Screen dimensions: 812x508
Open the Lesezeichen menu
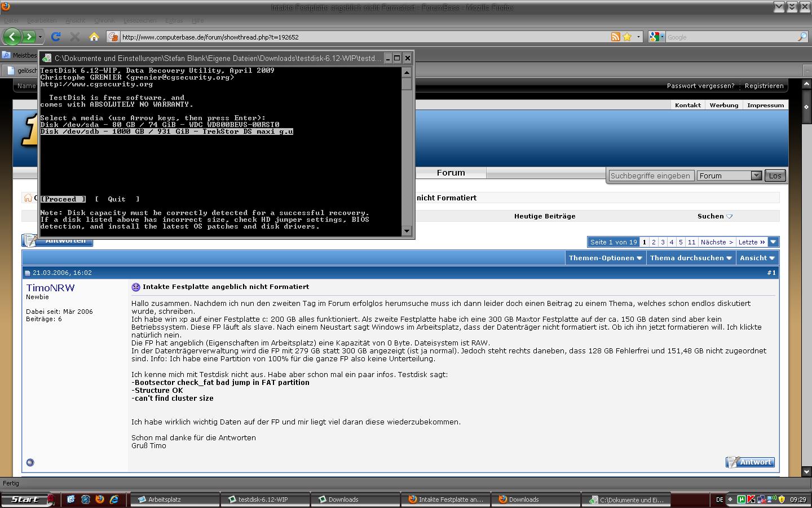[x=140, y=20]
